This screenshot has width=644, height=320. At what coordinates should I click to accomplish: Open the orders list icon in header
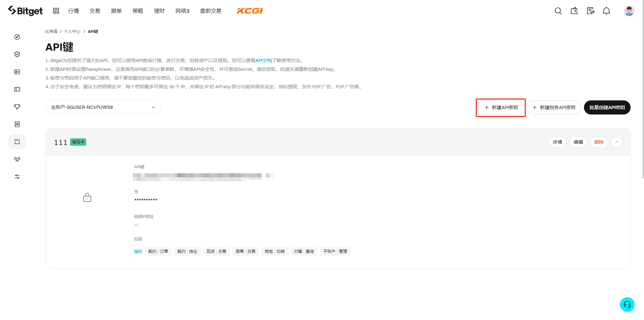coord(590,11)
